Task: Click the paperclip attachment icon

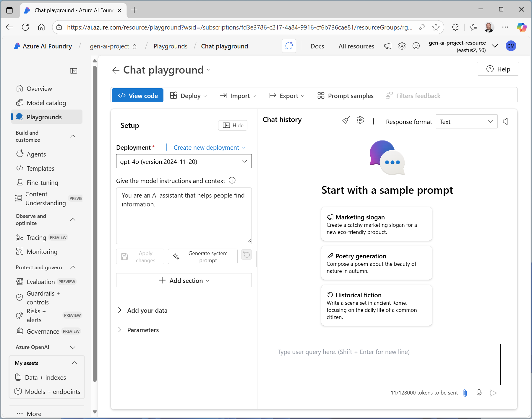Action: [x=465, y=393]
